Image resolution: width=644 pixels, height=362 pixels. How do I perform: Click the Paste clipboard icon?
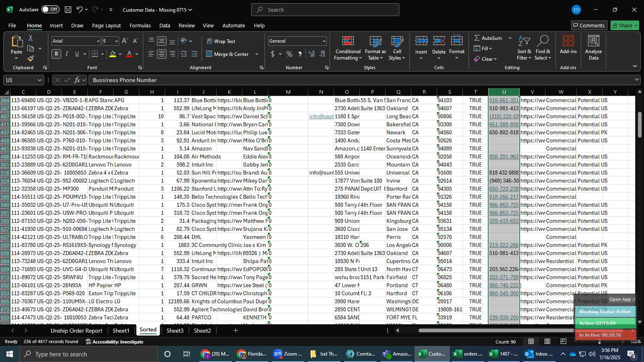(x=17, y=41)
